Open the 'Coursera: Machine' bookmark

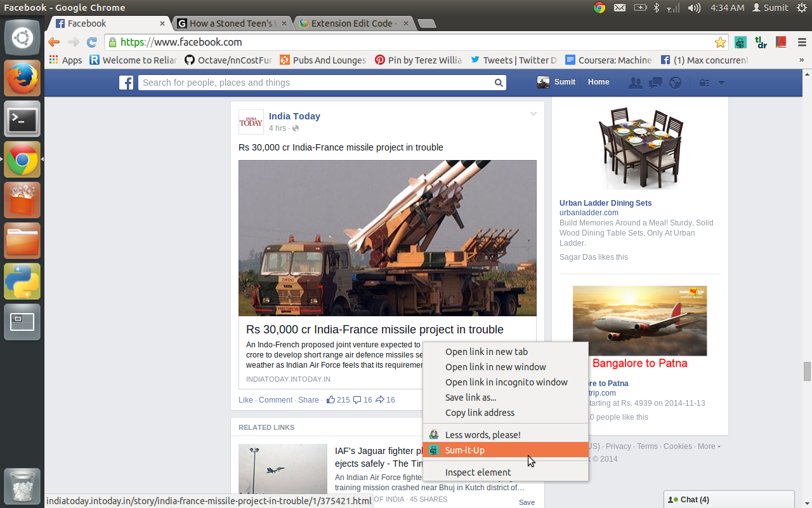pyautogui.click(x=608, y=60)
